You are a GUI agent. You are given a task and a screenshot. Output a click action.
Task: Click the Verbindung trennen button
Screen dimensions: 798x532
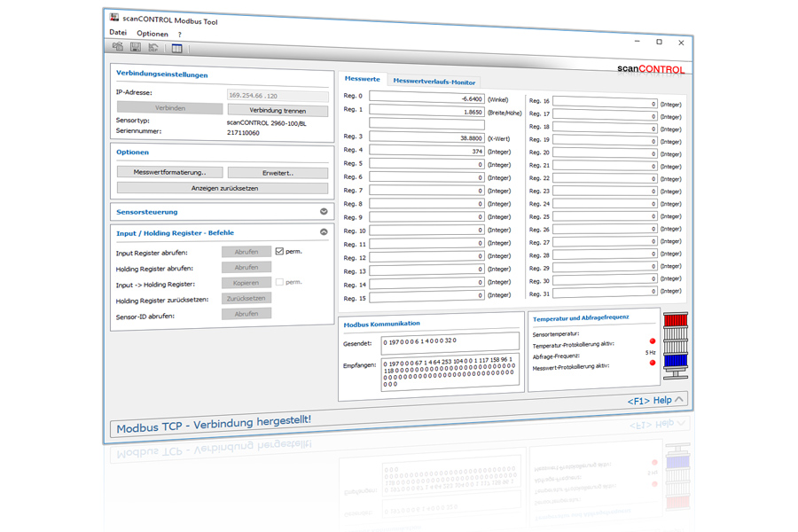(278, 111)
